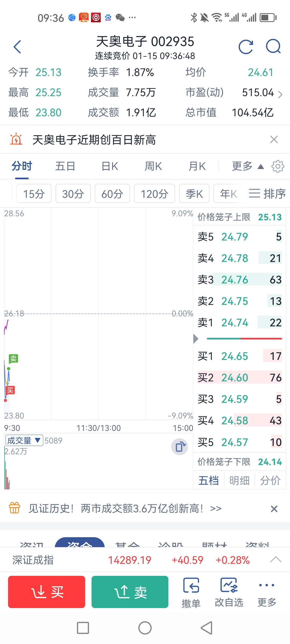Dismiss the 天奥电子近期创百日新高 banner
The height and width of the screenshot is (644, 290).
coord(274,140)
